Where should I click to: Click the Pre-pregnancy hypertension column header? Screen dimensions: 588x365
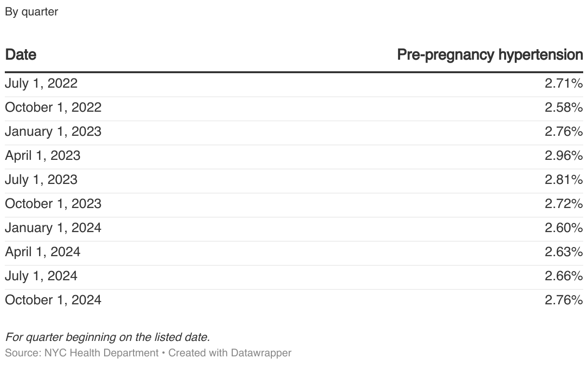tap(490, 55)
